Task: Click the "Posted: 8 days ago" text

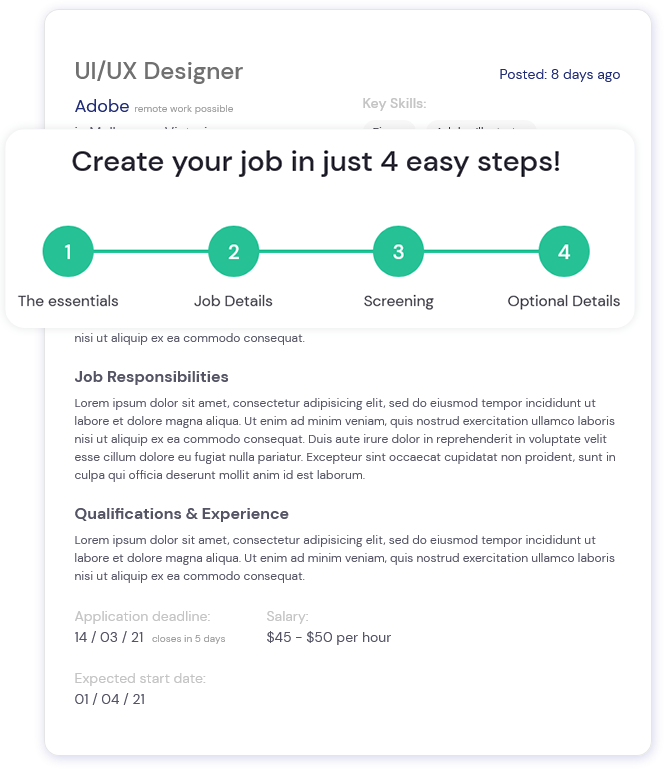Action: [560, 74]
